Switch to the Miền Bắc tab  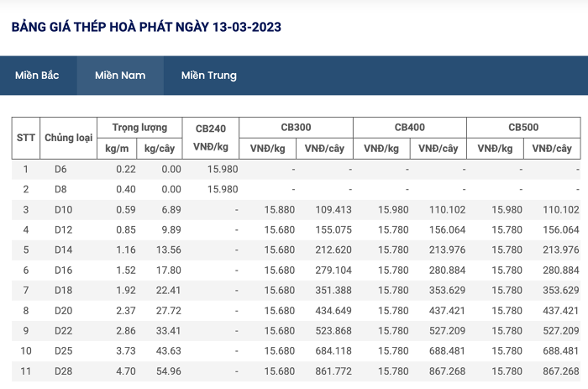(37, 76)
